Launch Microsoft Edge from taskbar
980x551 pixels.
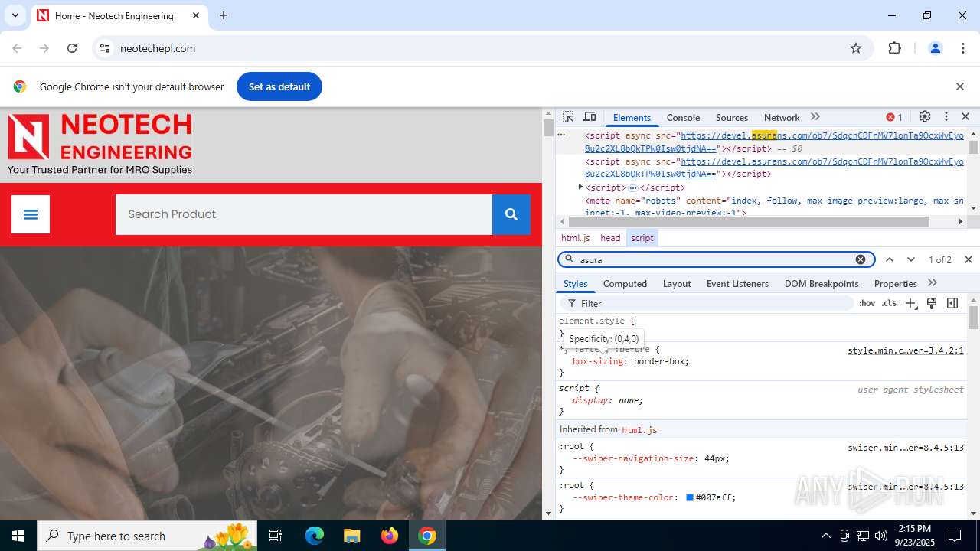point(315,536)
